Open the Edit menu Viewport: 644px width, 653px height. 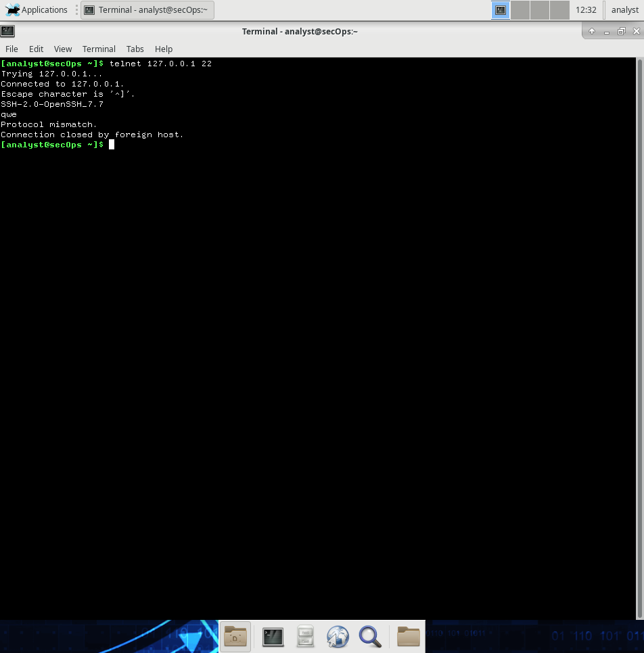tap(36, 49)
